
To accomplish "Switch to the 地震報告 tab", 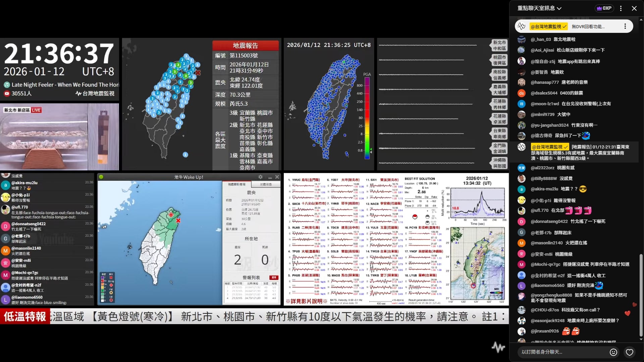I will pyautogui.click(x=266, y=184).
